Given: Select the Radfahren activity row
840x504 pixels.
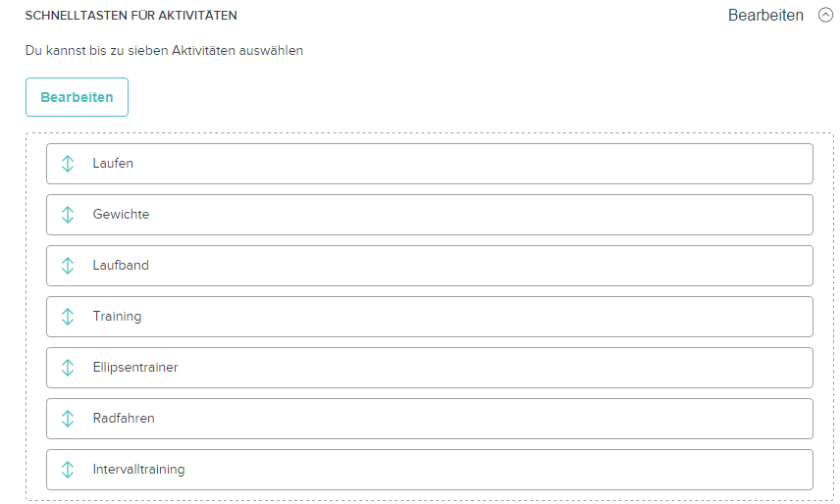Looking at the screenshot, I should 430,419.
